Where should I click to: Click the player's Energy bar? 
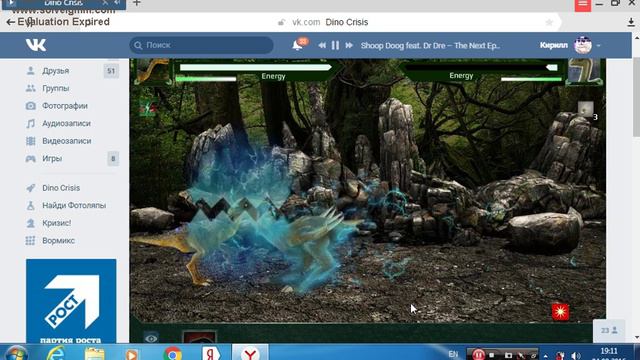(206, 79)
